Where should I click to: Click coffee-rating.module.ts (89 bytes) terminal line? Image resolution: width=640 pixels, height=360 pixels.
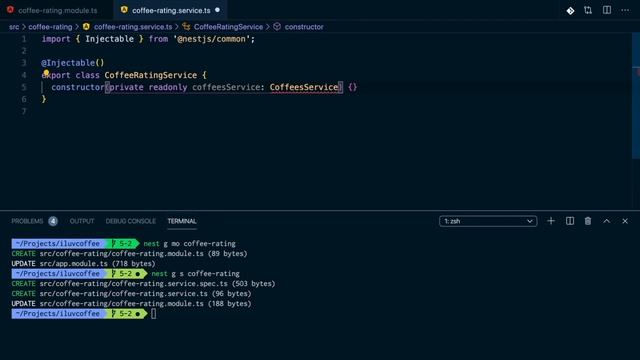pos(129,254)
